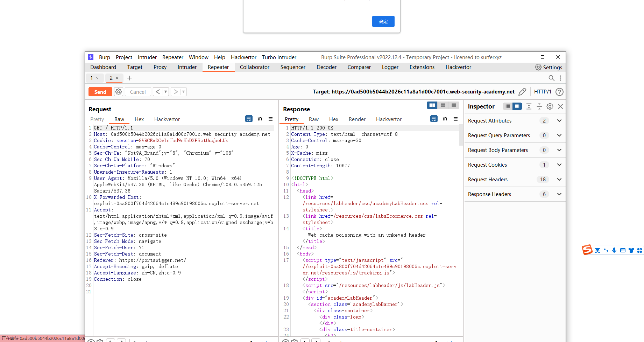Viewport: 644px width, 342px height.
Task: Open the Repeater tab bar search
Action: point(551,78)
